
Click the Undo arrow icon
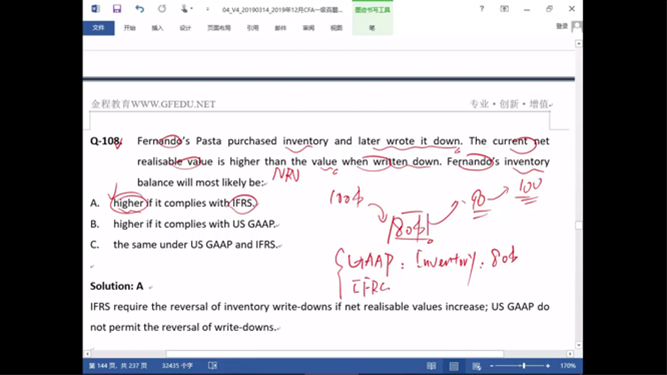(140, 9)
